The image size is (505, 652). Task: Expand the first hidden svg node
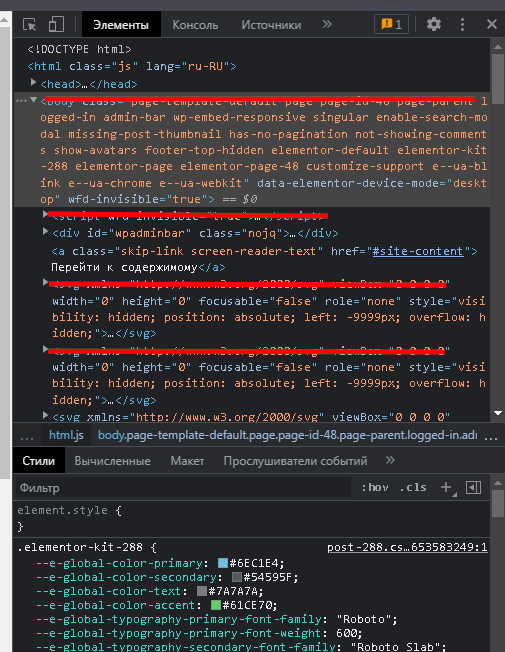coord(45,282)
